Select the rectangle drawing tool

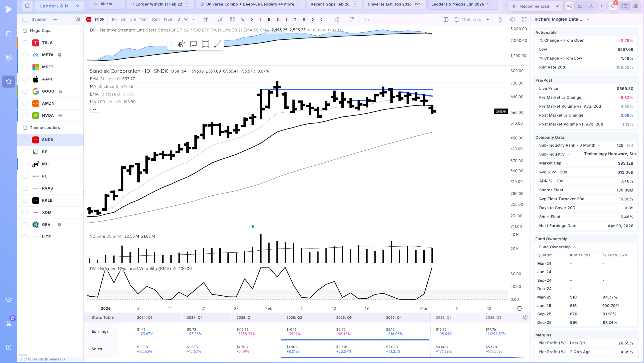(206, 44)
